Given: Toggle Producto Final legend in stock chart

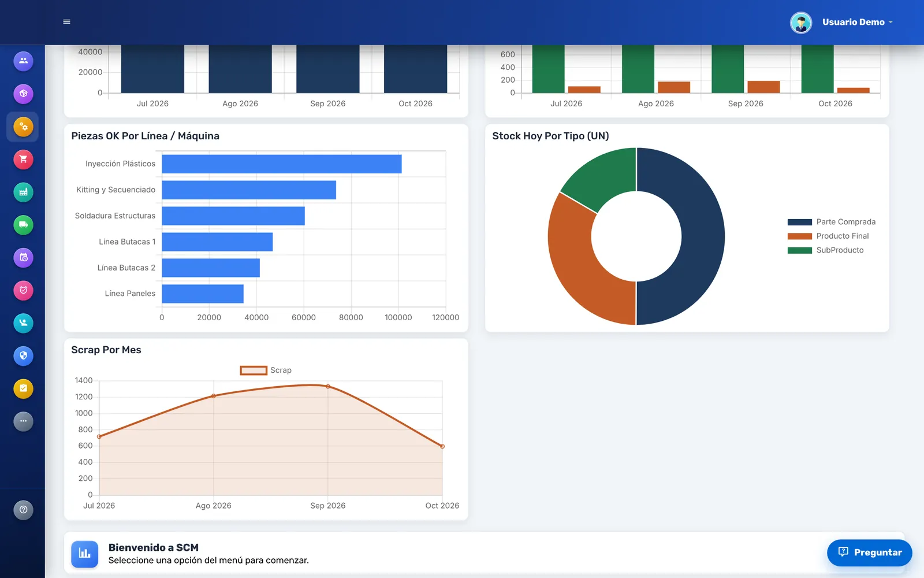Looking at the screenshot, I should coord(828,236).
